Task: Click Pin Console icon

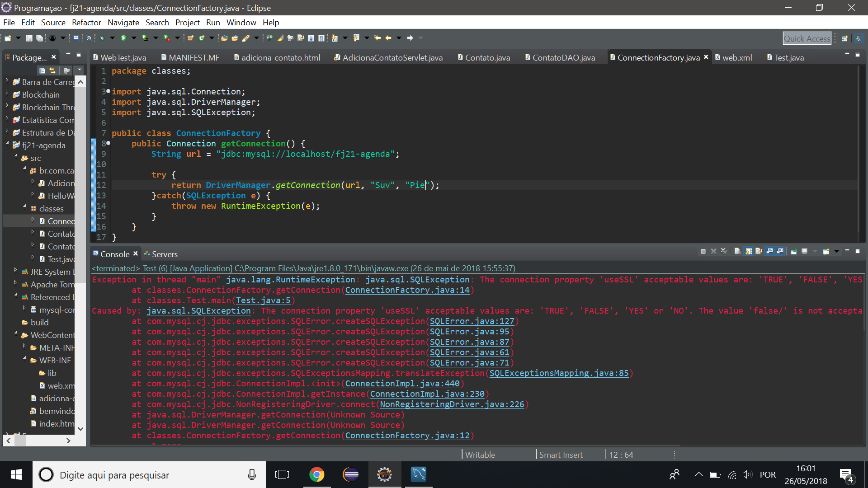Action: tap(794, 251)
